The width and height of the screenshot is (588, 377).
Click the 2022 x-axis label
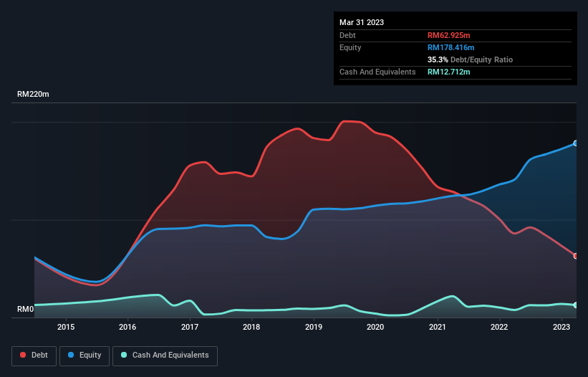[499, 327]
